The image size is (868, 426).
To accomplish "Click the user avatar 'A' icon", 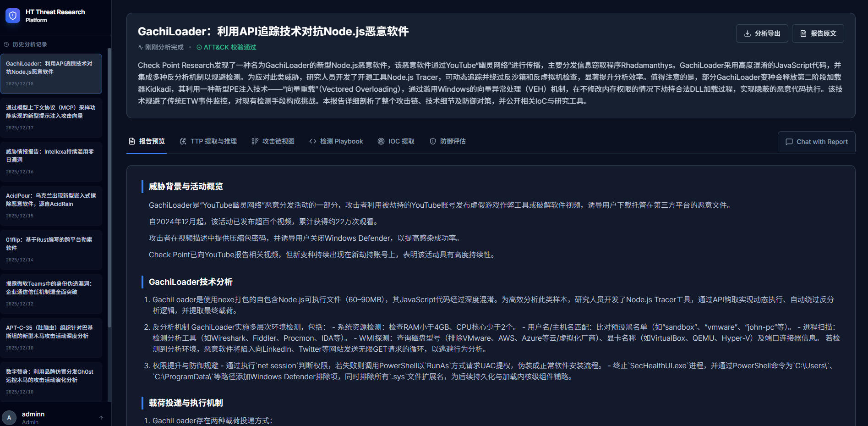I will [9, 418].
